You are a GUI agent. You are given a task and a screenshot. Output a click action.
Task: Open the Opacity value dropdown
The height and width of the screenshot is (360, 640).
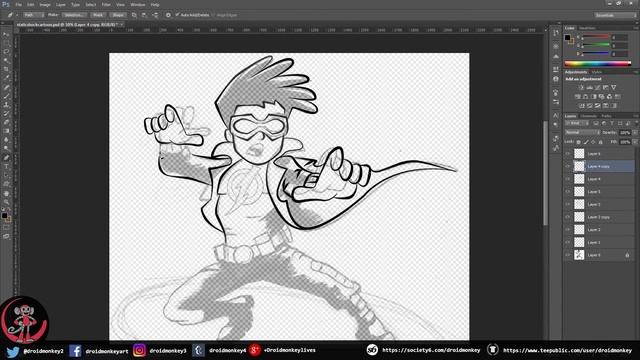pos(635,133)
